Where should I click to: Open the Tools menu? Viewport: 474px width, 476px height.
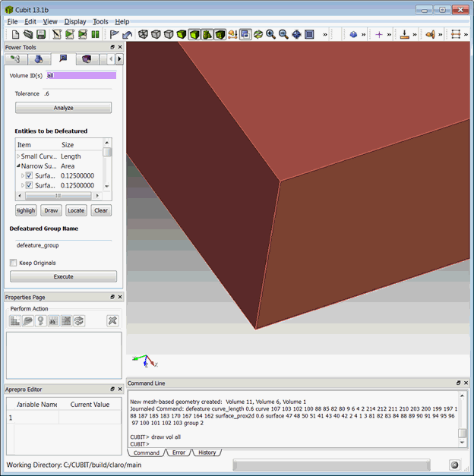(x=100, y=22)
